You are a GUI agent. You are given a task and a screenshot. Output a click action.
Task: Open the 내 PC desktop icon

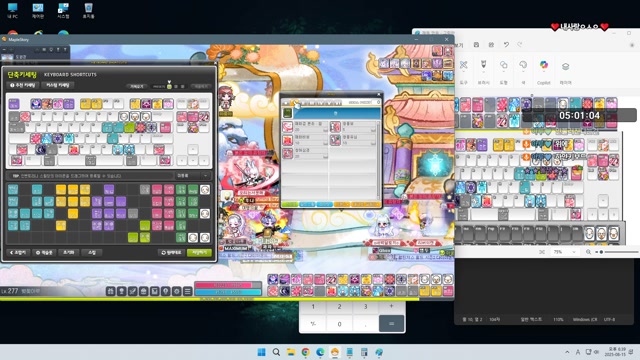tap(13, 10)
